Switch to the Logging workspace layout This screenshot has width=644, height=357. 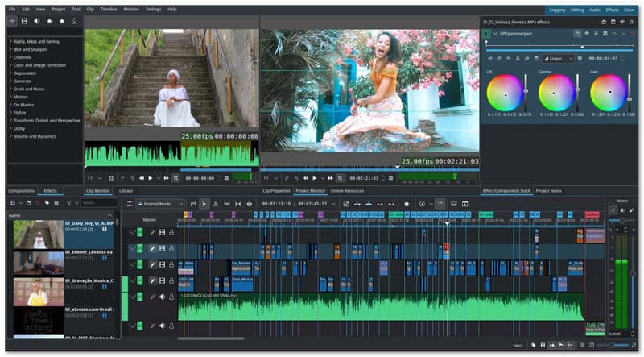pos(557,10)
